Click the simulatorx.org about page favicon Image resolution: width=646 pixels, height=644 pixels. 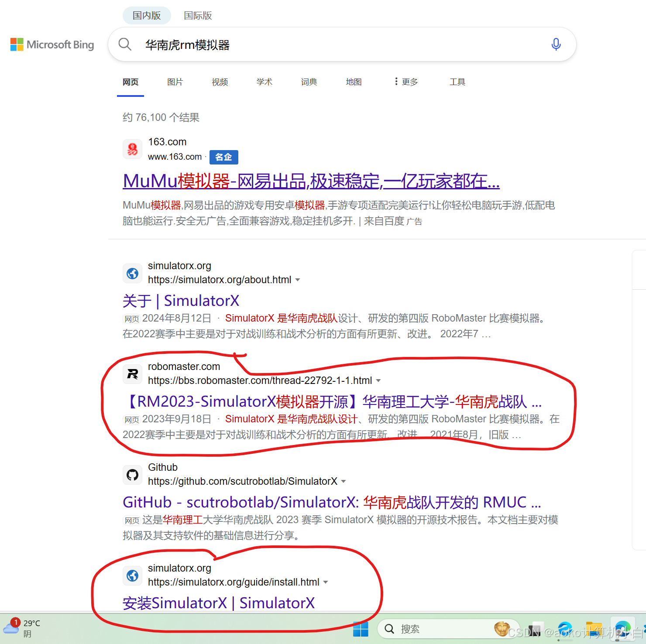click(x=132, y=273)
